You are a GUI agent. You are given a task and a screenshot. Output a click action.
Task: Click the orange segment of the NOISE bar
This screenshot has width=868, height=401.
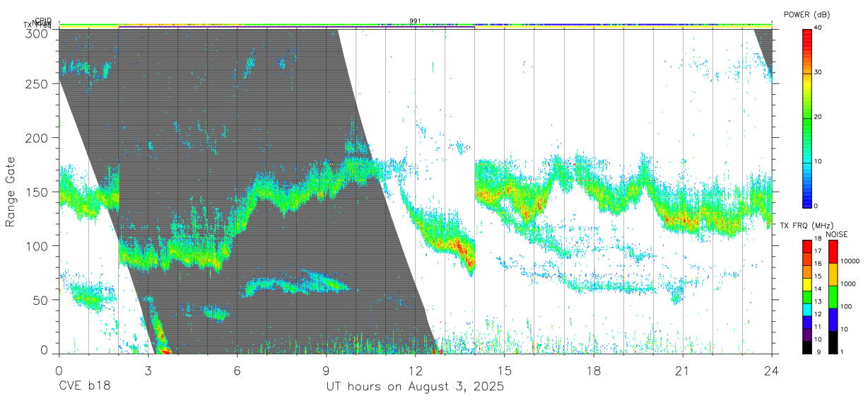pyautogui.click(x=833, y=274)
